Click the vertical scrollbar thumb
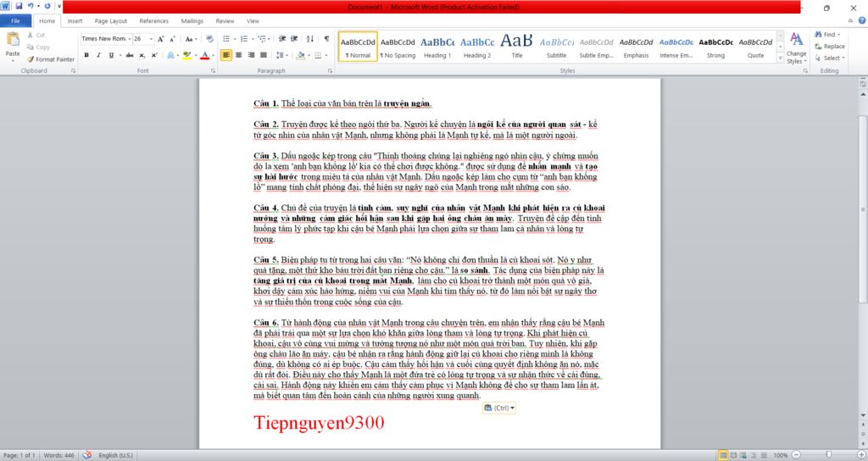This screenshot has width=868, height=461. (x=862, y=209)
